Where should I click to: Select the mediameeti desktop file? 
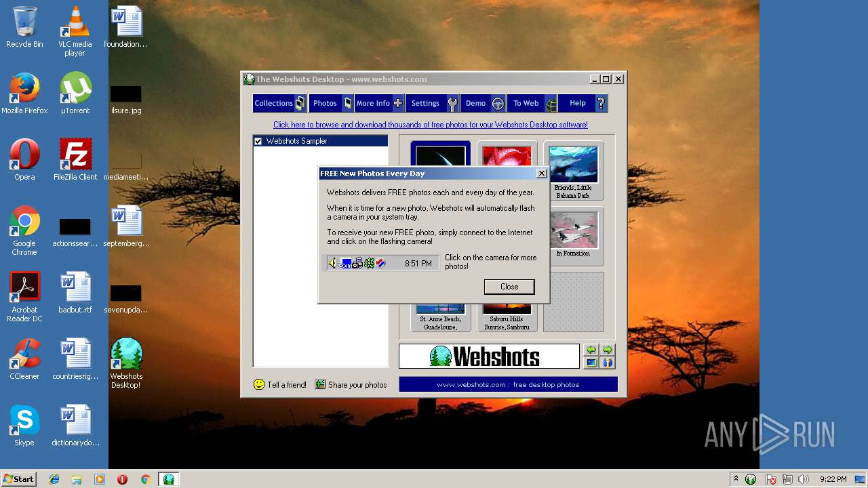tap(126, 167)
